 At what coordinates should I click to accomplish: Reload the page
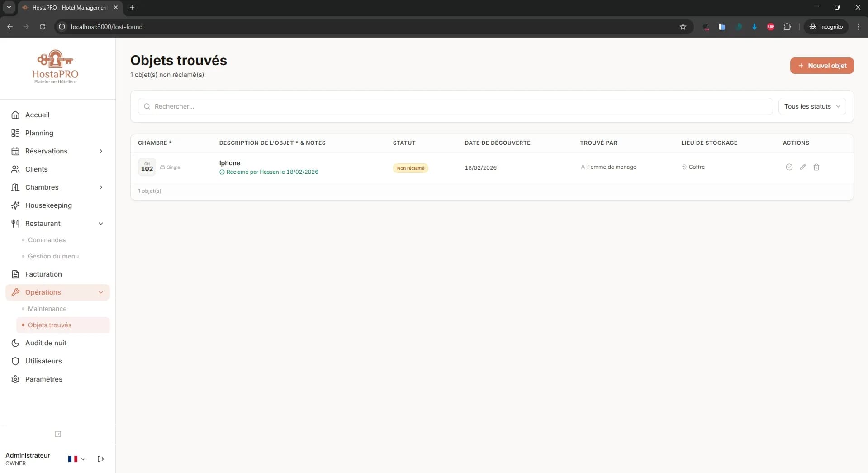43,27
